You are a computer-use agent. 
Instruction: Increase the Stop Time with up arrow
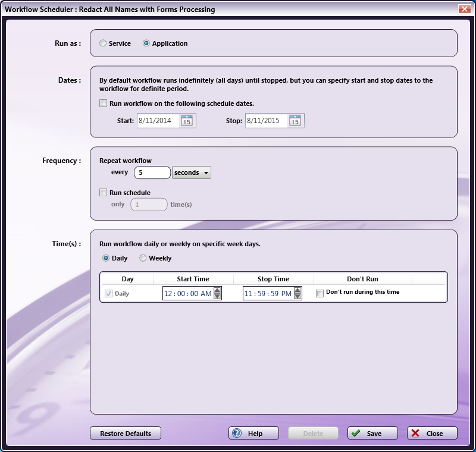pos(298,290)
